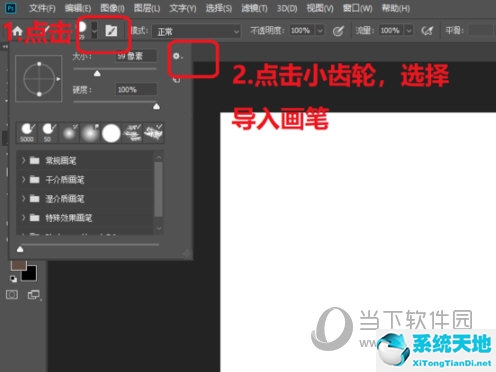Click the 不透明度 100% value field

tap(302, 31)
